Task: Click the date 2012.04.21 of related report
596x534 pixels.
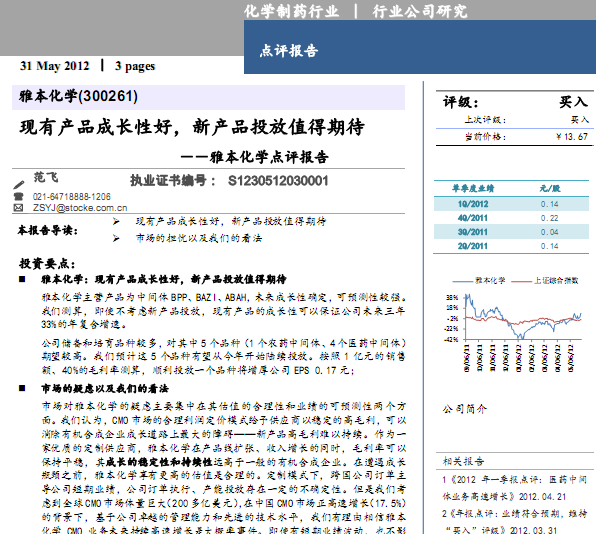Action: 543,497
